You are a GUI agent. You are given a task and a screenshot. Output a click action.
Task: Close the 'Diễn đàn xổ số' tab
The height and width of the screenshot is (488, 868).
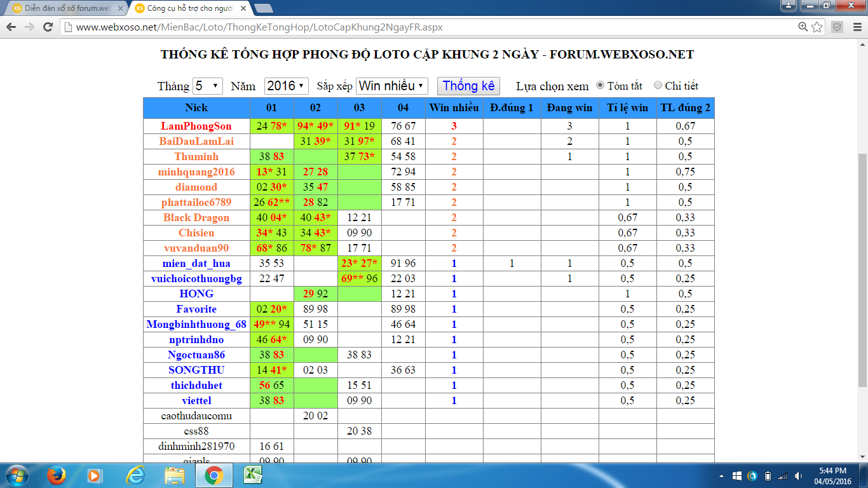[121, 8]
